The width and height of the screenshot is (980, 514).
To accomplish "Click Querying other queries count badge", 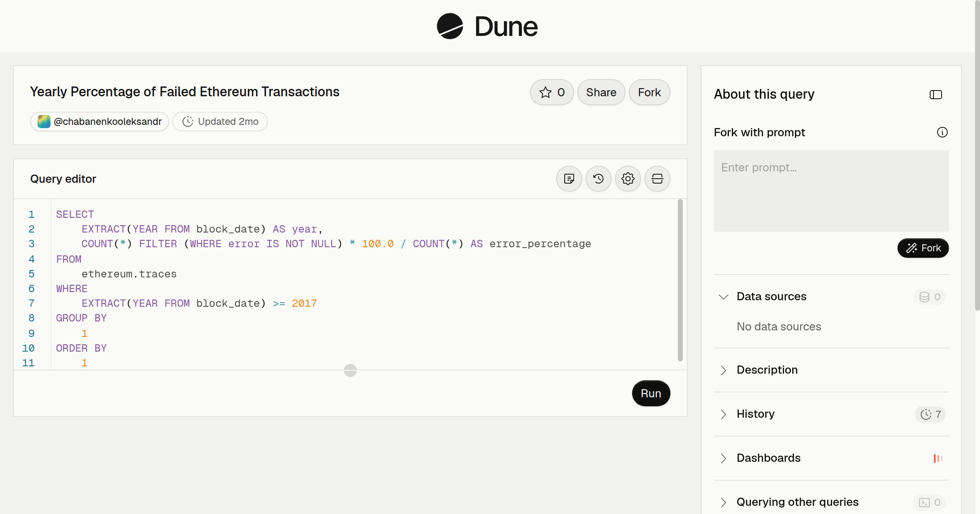I will tap(929, 502).
